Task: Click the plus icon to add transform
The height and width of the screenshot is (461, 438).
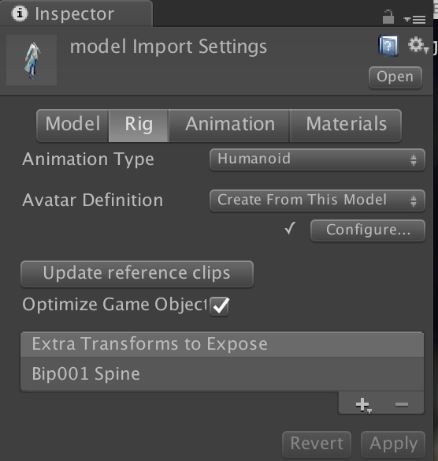Action: [x=363, y=405]
